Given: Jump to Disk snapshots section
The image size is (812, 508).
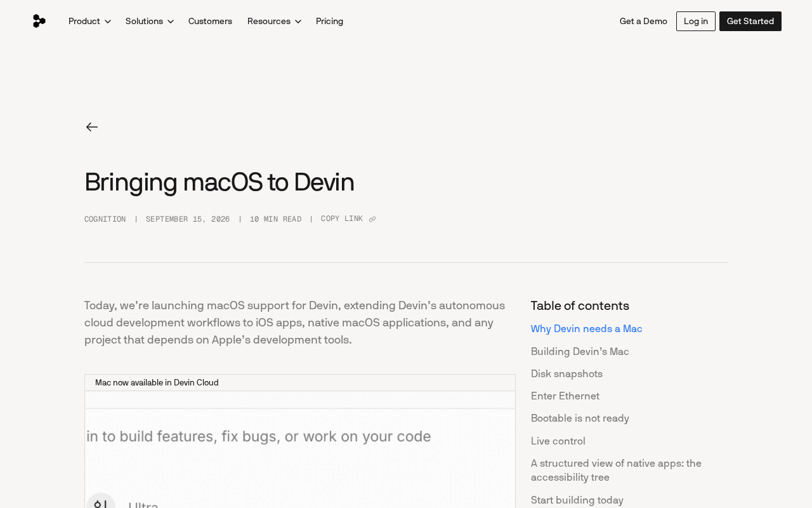Looking at the screenshot, I should [566, 374].
